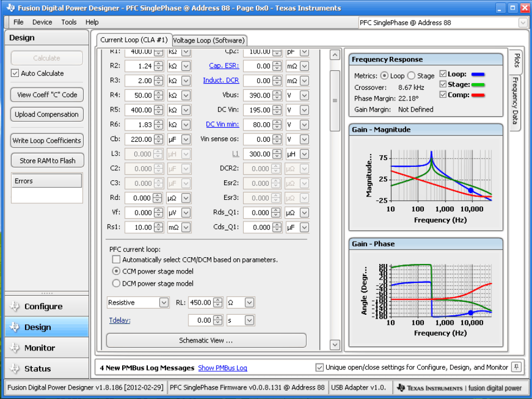Click the Monitor icon in sidebar

click(x=14, y=348)
